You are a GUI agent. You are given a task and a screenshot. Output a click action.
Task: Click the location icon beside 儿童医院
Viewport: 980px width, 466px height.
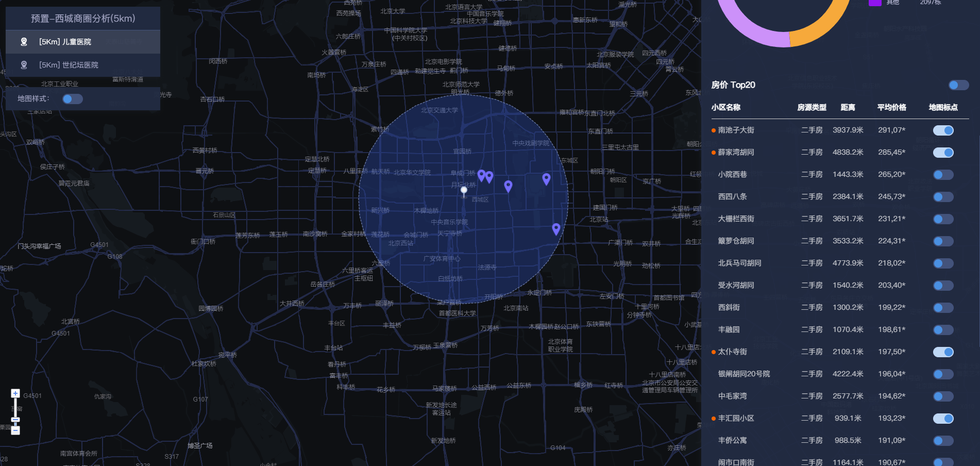[24, 42]
